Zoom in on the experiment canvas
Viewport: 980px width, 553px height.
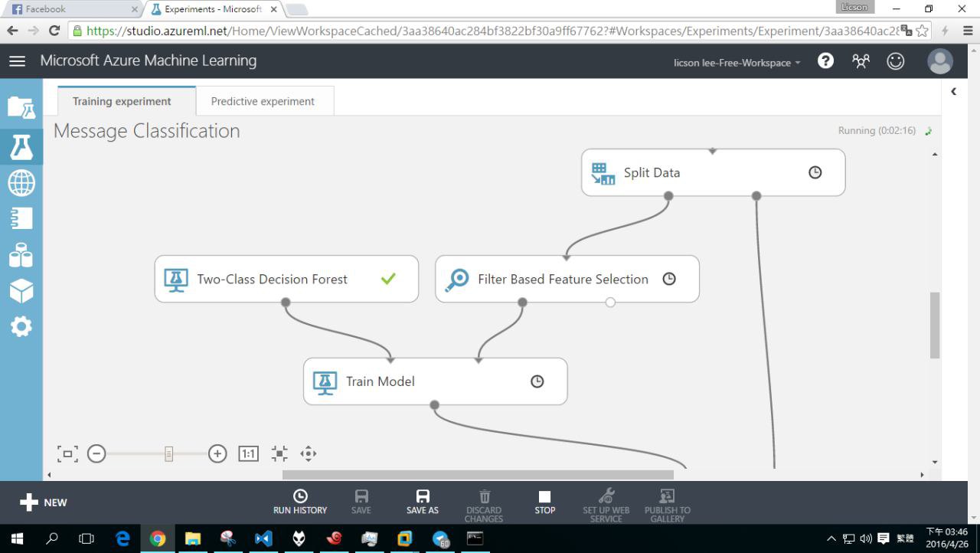click(x=217, y=453)
